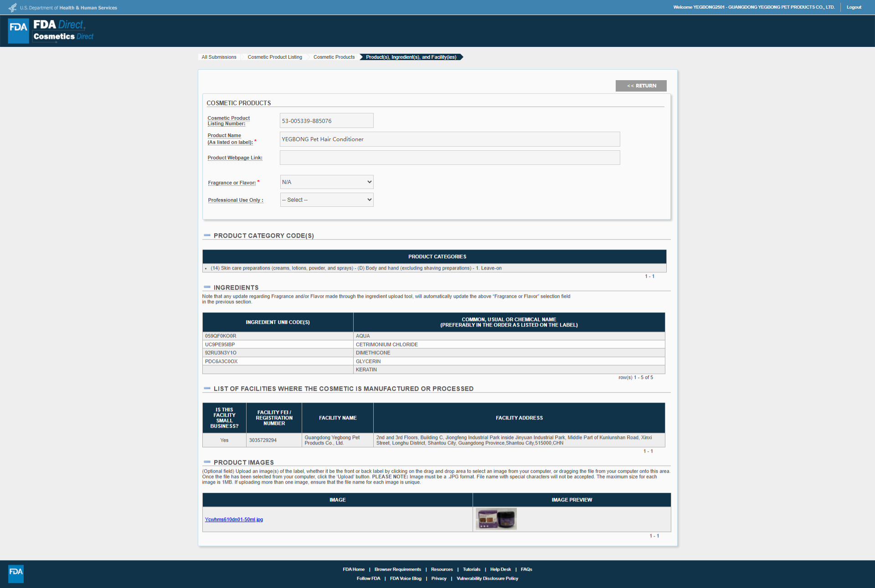The width and height of the screenshot is (875, 588).
Task: Click the Cosmetic Product Listing Number field
Action: [x=327, y=121]
